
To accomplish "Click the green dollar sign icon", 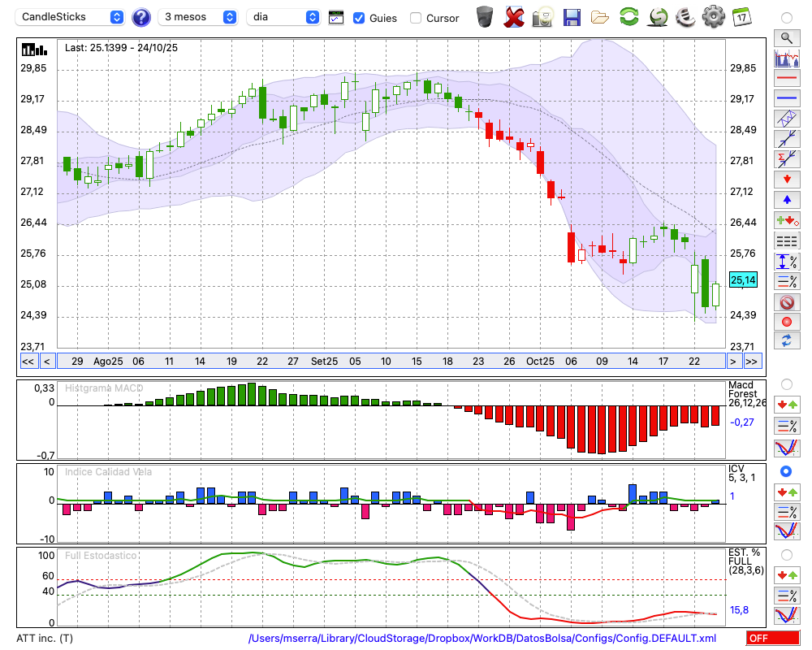I will 659,16.
